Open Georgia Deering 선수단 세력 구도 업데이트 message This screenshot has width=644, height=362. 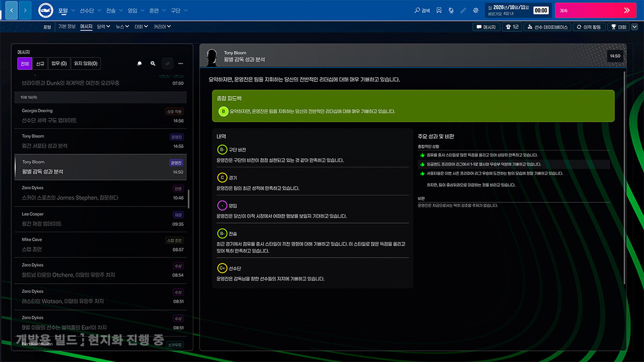coord(101,115)
